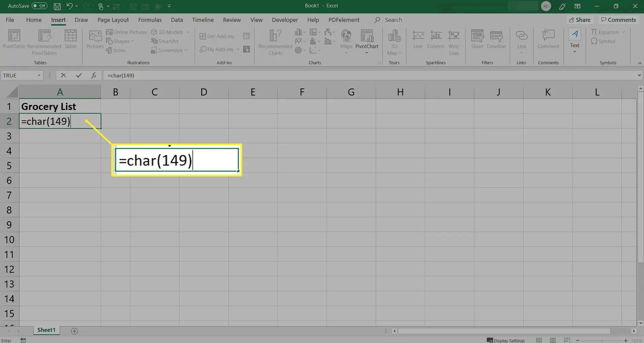Click Get Add-ins
Screen dimensions: 644x343
point(217,36)
